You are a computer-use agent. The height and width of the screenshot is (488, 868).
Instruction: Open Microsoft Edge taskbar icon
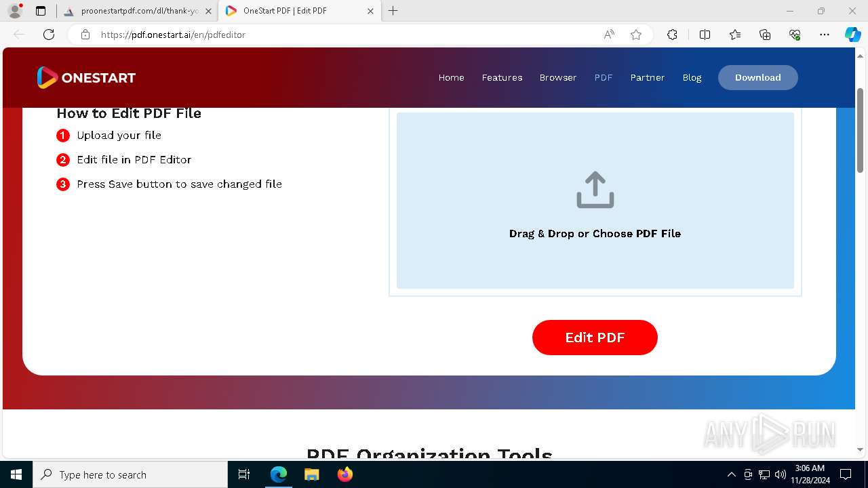point(279,474)
